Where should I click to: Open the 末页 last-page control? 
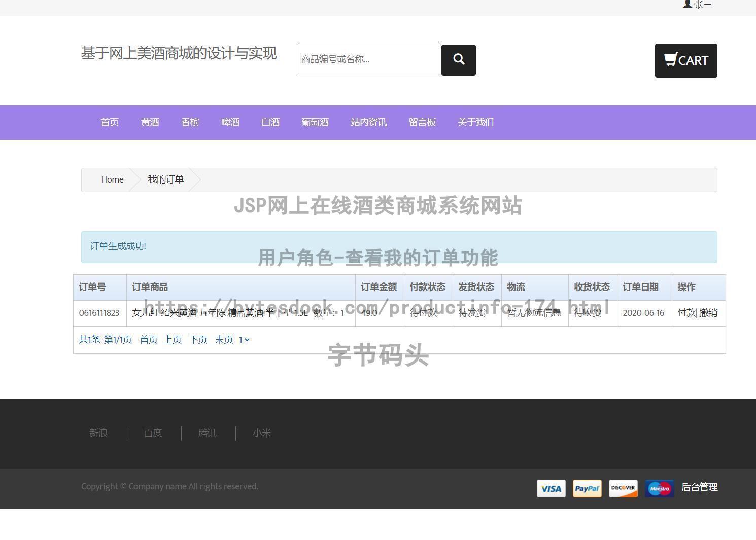point(223,340)
